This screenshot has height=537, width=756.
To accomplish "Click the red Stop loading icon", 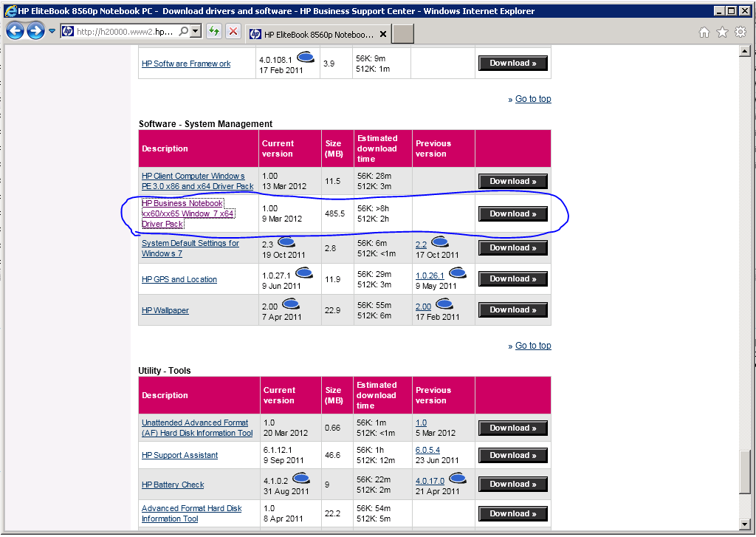I will tap(233, 32).
